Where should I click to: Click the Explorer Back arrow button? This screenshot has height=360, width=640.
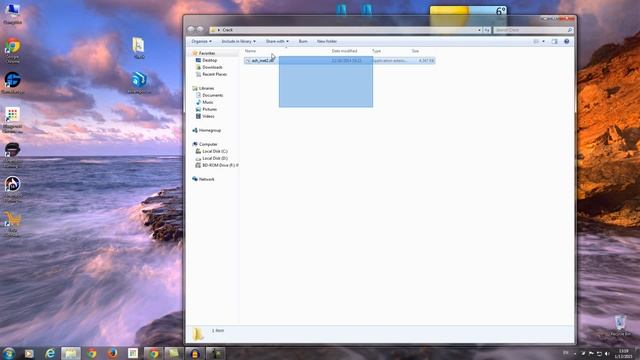coord(191,29)
